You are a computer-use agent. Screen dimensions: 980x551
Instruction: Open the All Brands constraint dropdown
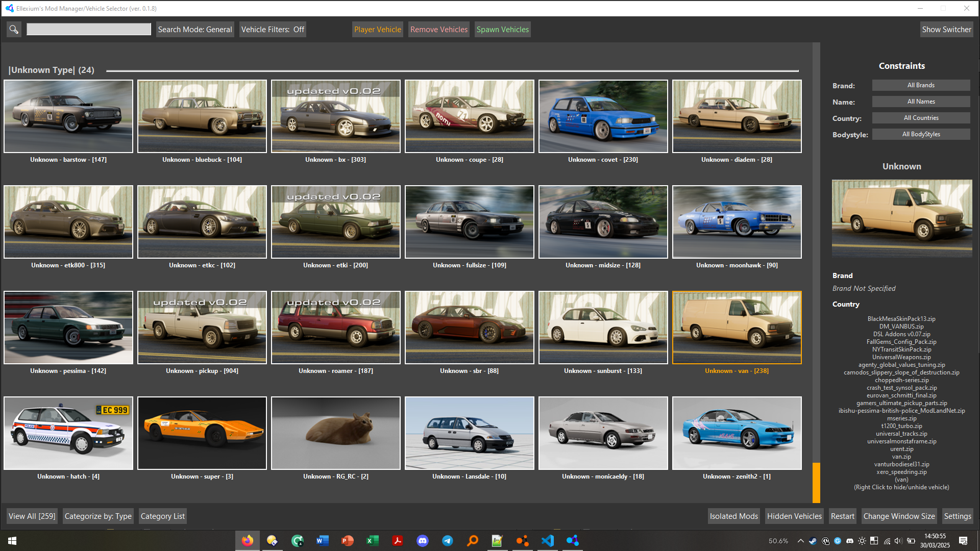pos(921,85)
